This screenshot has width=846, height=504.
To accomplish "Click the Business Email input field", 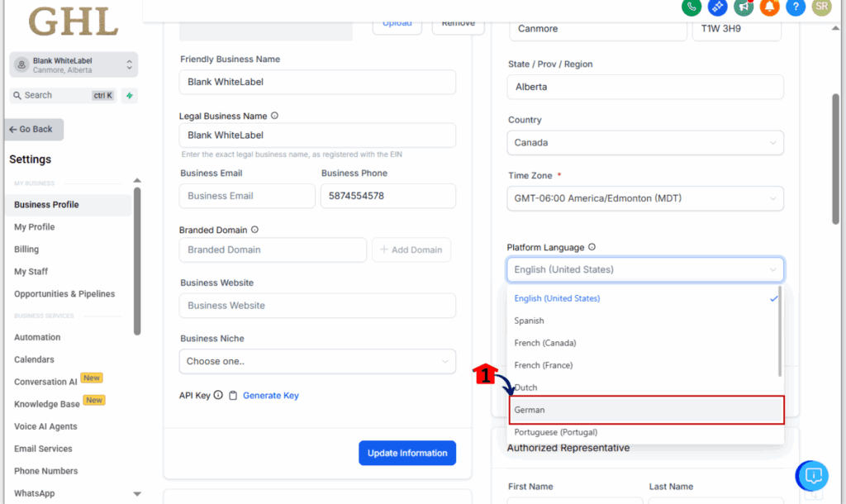I will click(x=247, y=196).
